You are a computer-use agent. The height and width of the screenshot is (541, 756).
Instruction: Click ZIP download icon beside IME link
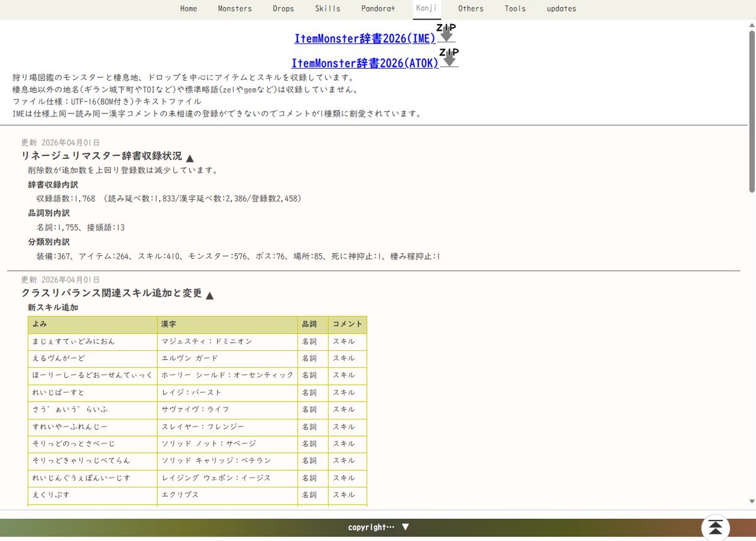pyautogui.click(x=447, y=33)
